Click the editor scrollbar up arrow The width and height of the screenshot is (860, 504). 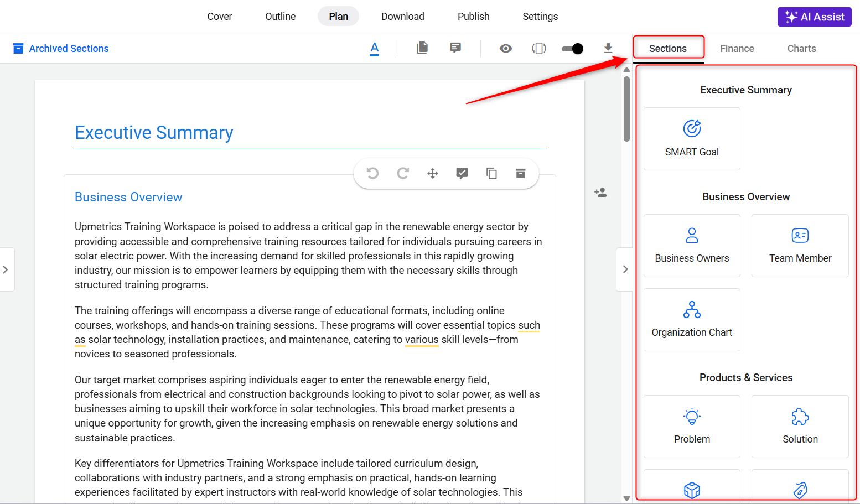[626, 70]
